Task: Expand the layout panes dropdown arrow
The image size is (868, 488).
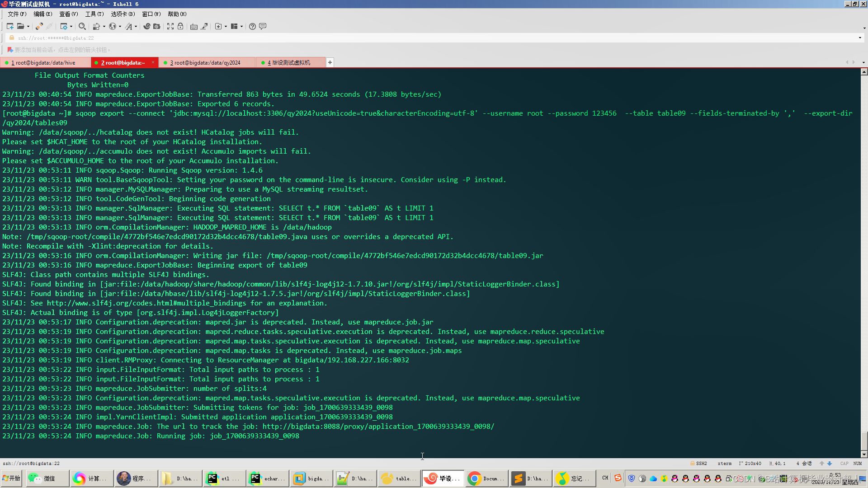Action: [241, 26]
